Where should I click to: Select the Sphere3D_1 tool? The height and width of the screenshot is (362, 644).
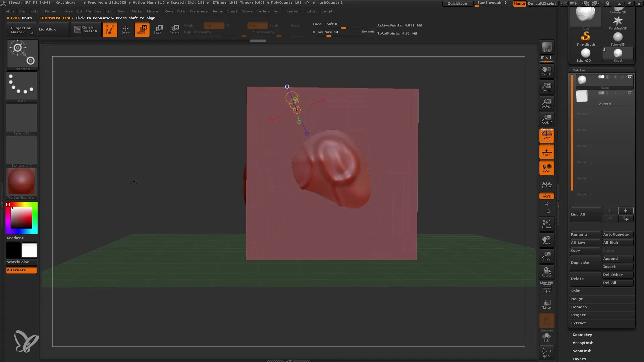586,55
